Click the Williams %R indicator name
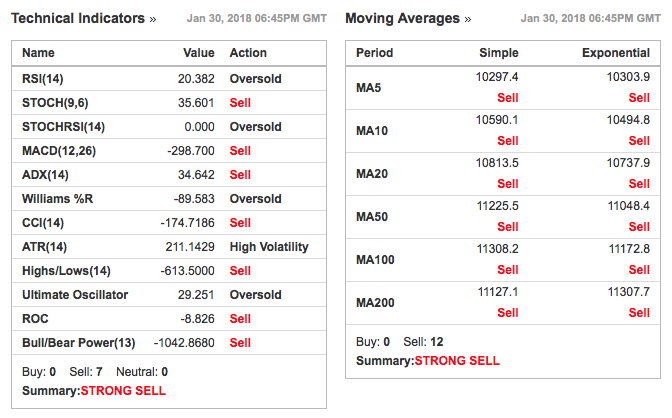Viewport: 672px width, 418px height. click(x=59, y=198)
